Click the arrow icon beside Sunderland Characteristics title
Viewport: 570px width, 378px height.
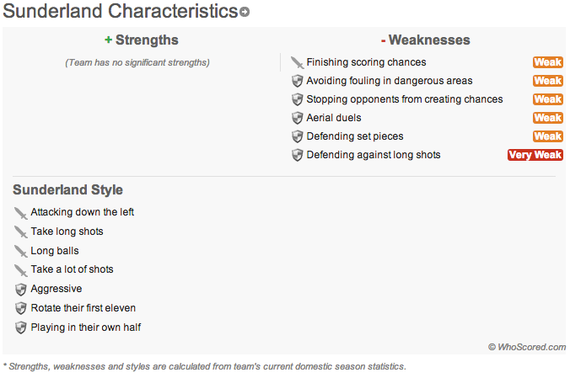click(x=245, y=12)
